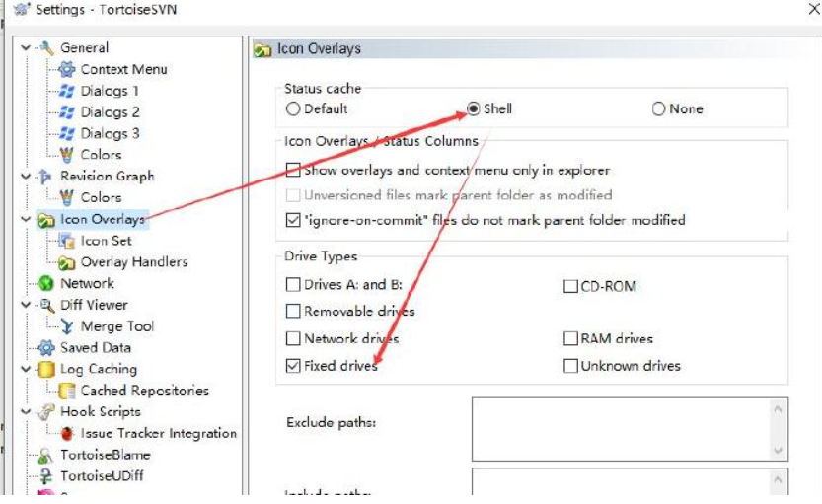Click the TortoiseBlame icon
Image resolution: width=822 pixels, height=504 pixels.
pos(46,455)
